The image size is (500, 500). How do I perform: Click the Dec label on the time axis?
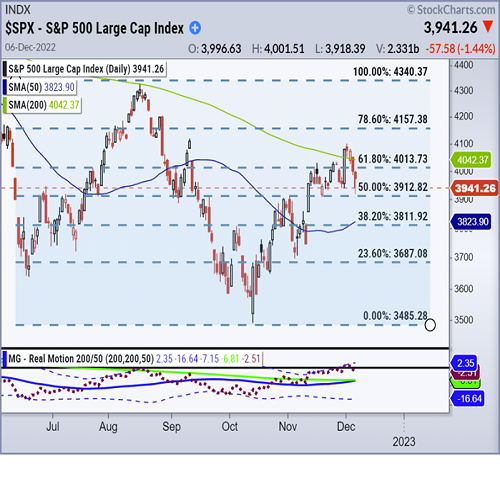click(346, 426)
